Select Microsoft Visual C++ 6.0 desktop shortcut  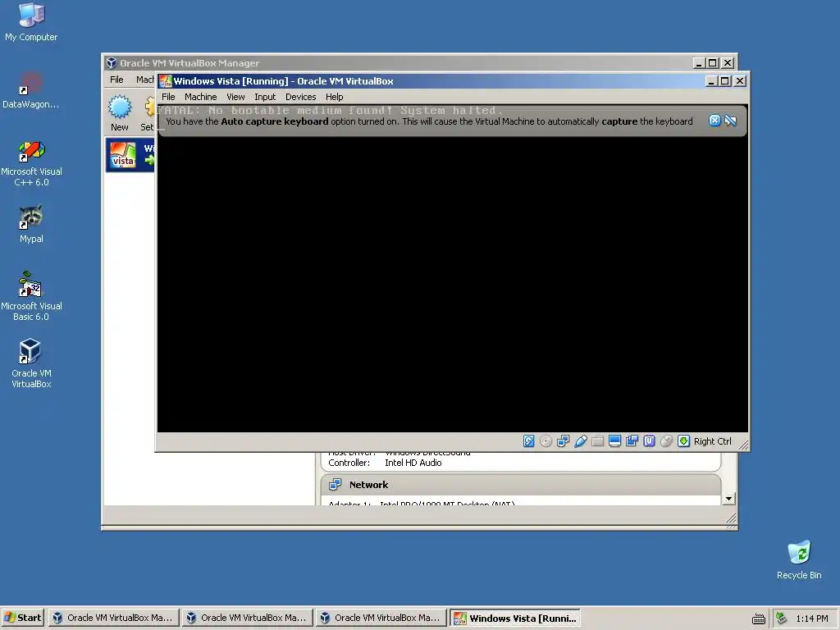tap(31, 163)
